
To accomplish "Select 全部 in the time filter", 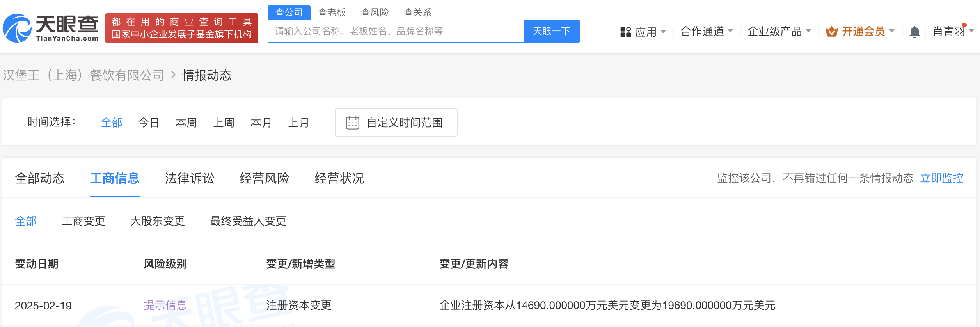I will coord(112,123).
